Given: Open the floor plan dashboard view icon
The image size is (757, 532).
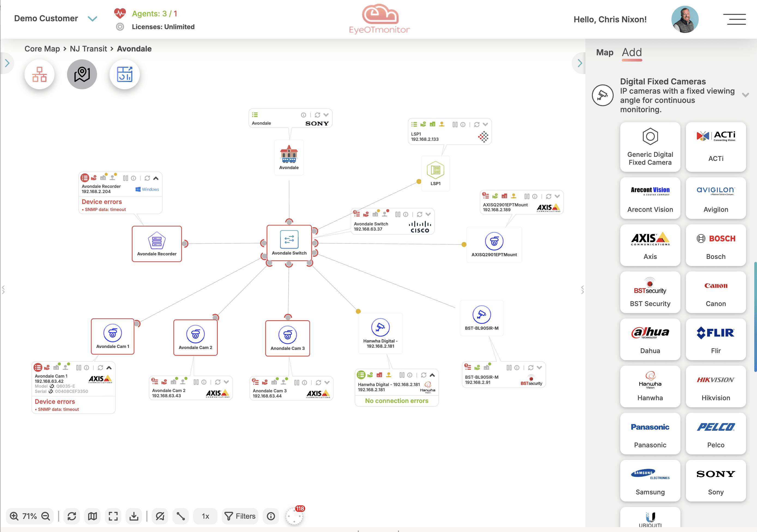Looking at the screenshot, I should [x=125, y=74].
